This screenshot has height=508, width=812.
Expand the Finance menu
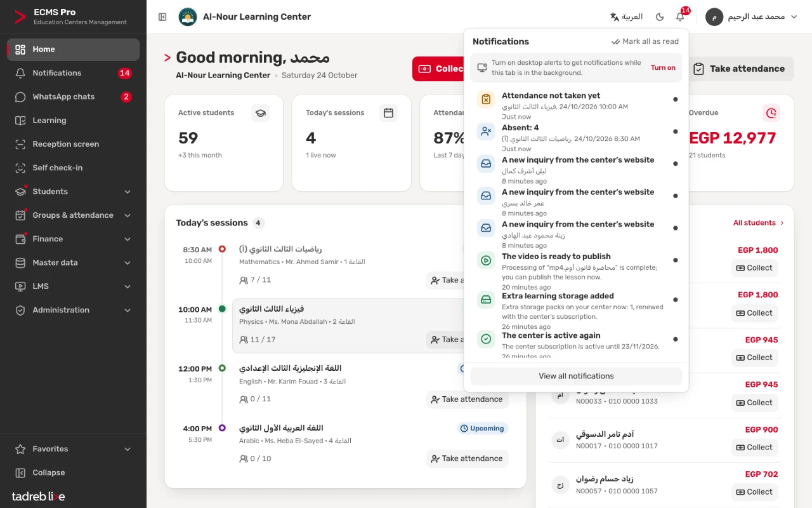click(x=73, y=239)
